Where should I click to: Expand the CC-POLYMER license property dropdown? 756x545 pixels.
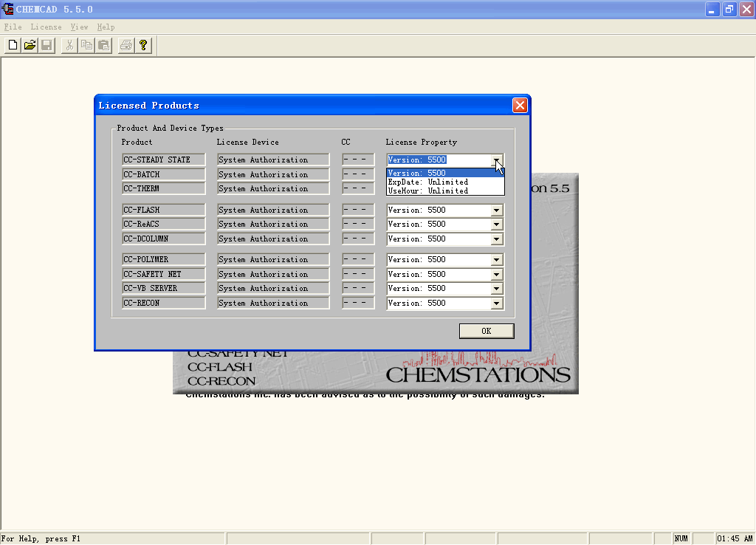pyautogui.click(x=497, y=260)
